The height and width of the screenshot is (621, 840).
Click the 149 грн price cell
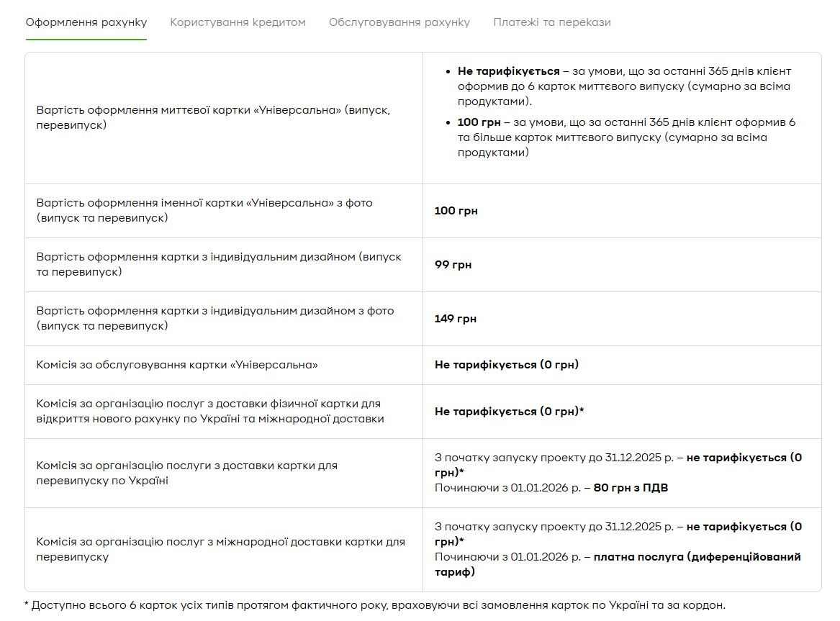point(456,319)
